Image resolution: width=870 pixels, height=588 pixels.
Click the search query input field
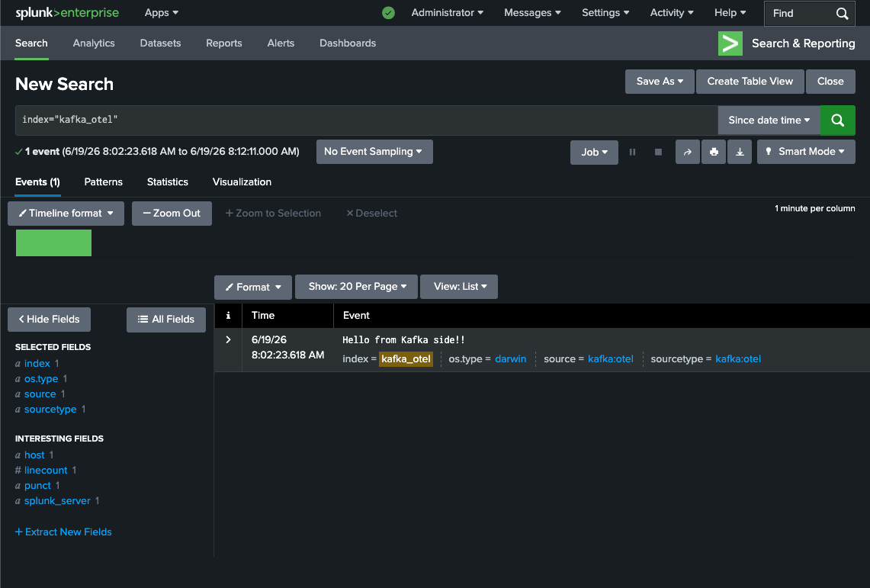pyautogui.click(x=366, y=120)
